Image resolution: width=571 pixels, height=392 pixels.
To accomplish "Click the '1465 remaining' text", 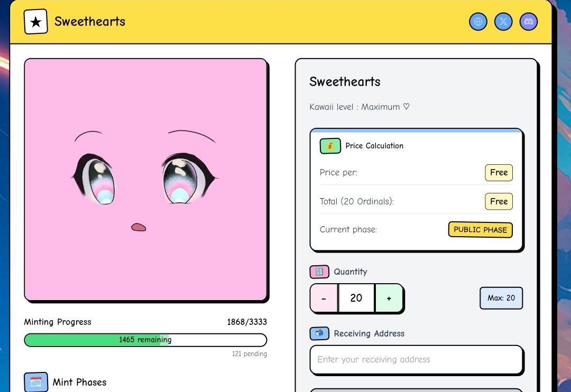I will 145,340.
